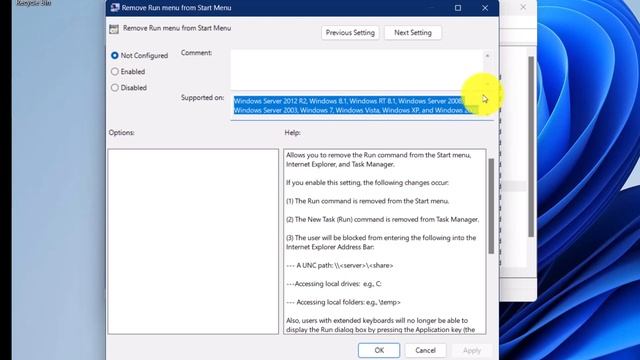Cancel the policy dialog
The width and height of the screenshot is (640, 360).
pos(425,350)
